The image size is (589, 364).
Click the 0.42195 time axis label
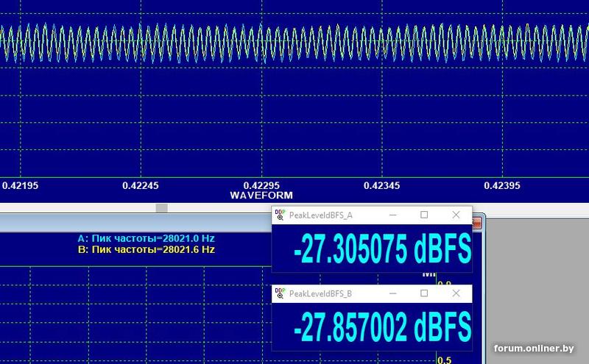point(21,185)
